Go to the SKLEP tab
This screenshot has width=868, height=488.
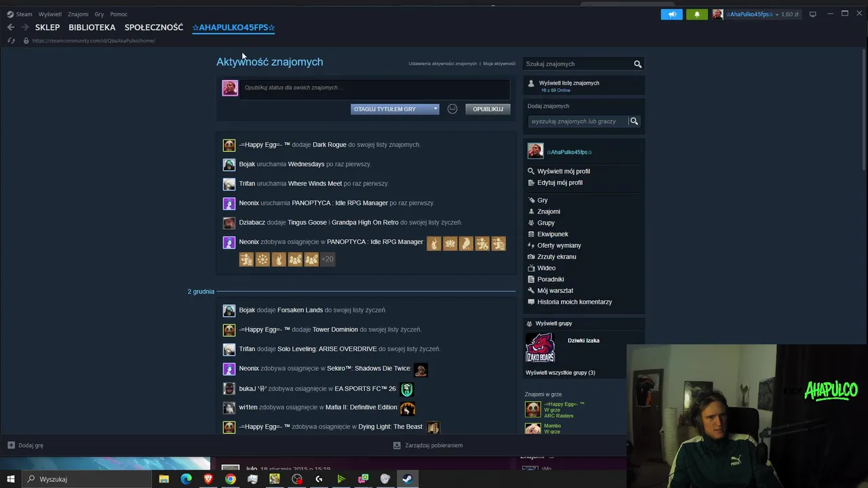point(47,28)
